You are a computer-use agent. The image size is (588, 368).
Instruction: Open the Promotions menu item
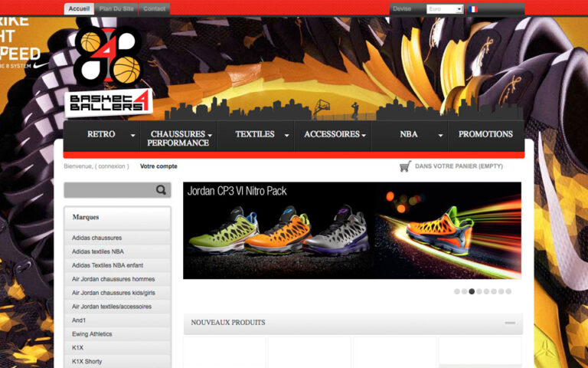pyautogui.click(x=485, y=134)
